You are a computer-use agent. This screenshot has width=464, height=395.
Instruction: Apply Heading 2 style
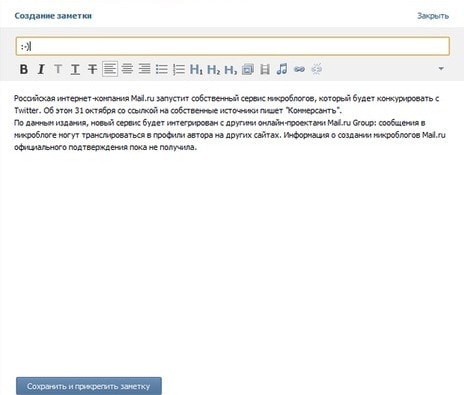[x=213, y=69]
